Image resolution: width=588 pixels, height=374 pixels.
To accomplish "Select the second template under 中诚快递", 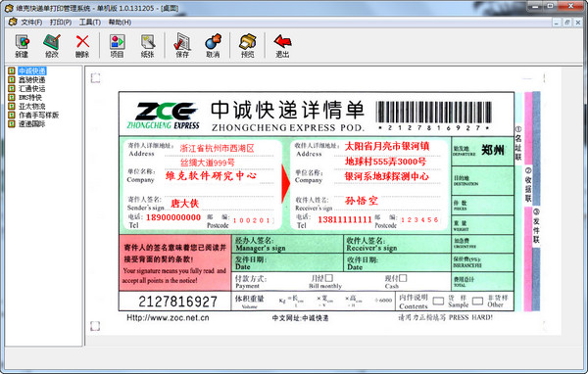I will coord(32,80).
